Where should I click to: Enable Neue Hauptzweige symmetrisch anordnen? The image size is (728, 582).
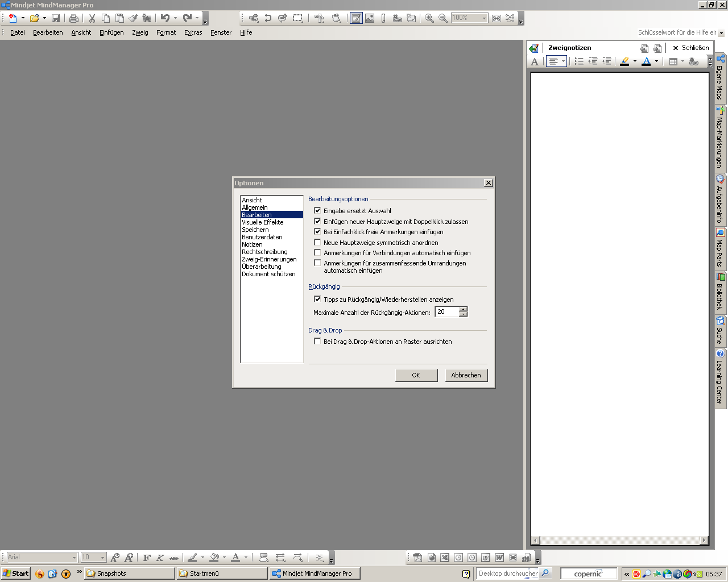pos(317,243)
